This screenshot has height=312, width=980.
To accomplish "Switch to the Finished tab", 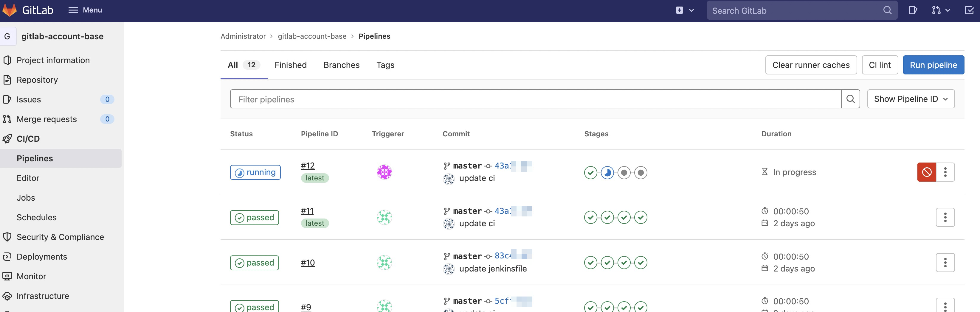I will click(x=290, y=65).
